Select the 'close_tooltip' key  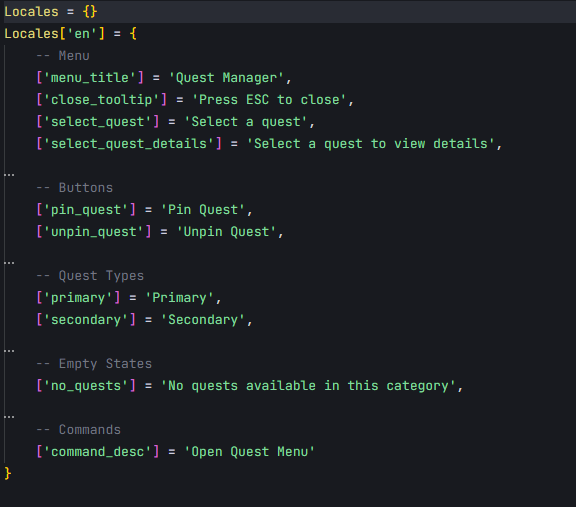[x=102, y=100]
